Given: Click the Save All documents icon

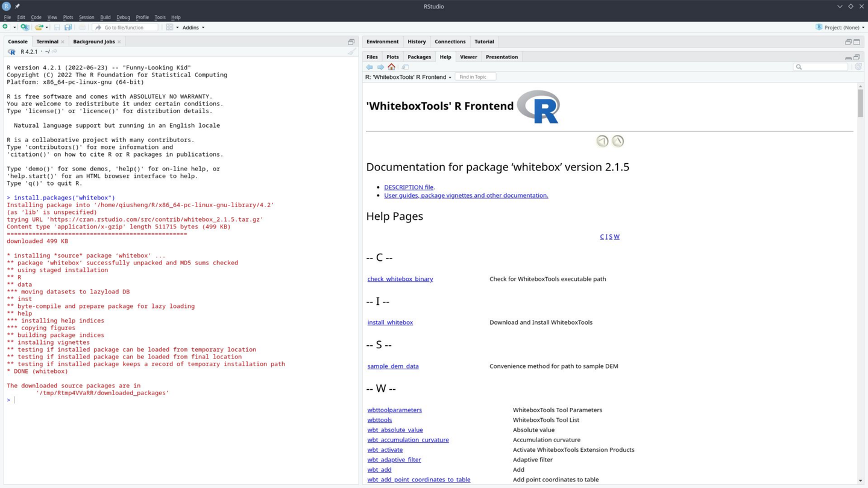Looking at the screenshot, I should click(x=68, y=27).
